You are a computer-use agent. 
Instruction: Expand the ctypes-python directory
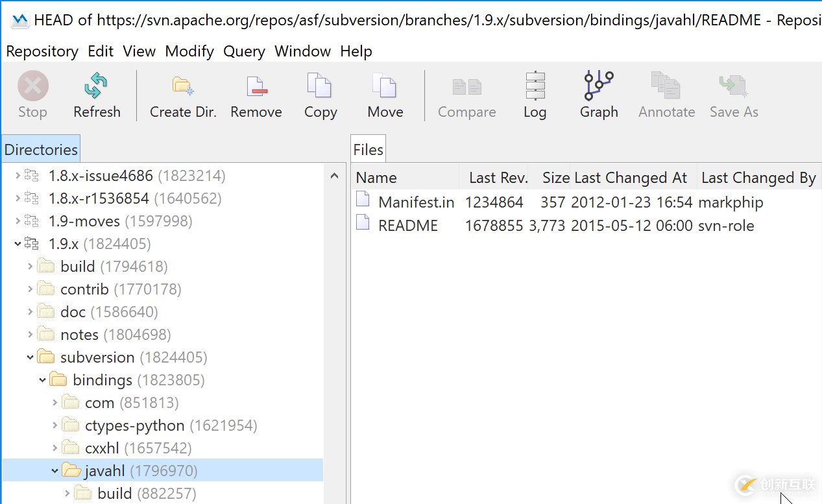54,425
